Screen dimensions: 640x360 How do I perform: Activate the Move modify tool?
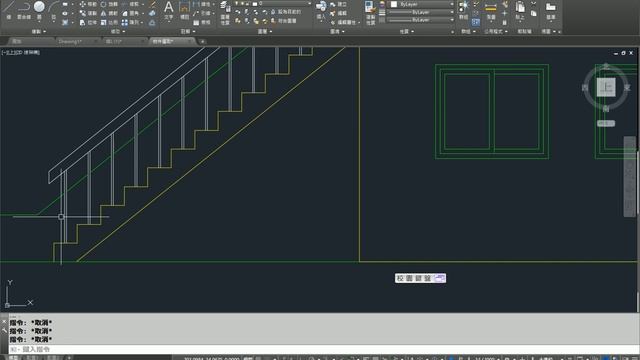[88, 4]
